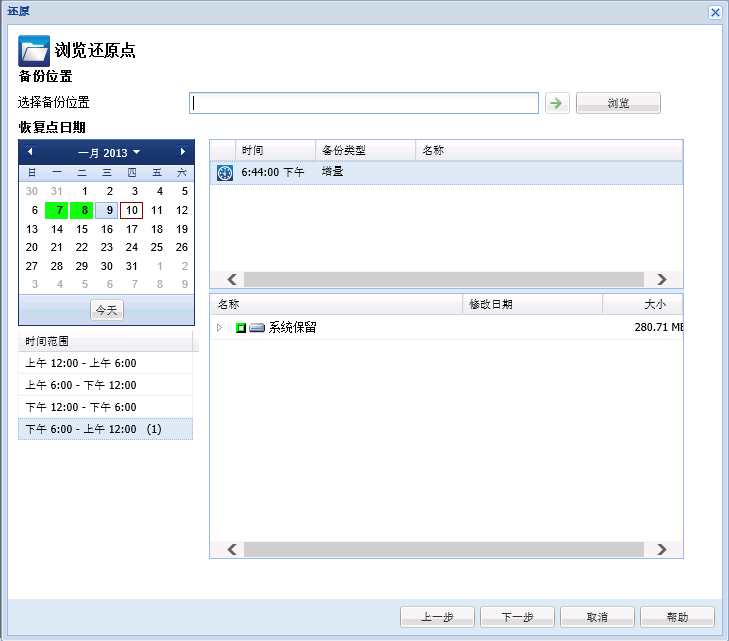Select time range 下午 12:00 - 下午 6:00
This screenshot has height=641, width=729.
(106, 407)
